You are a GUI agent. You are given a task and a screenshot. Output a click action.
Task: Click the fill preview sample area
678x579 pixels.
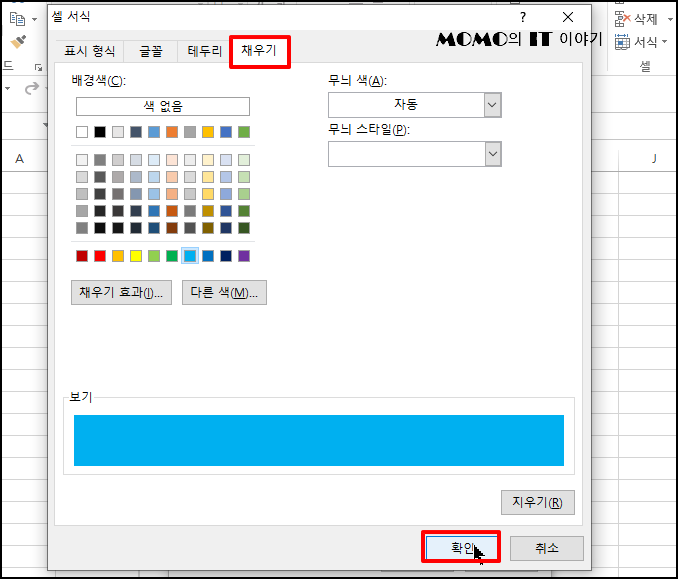click(x=319, y=440)
